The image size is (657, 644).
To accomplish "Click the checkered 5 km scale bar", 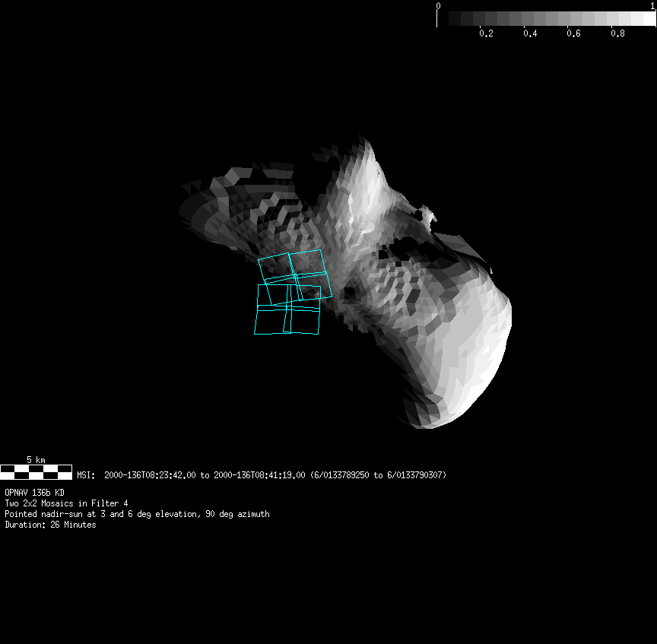I will tap(36, 472).
